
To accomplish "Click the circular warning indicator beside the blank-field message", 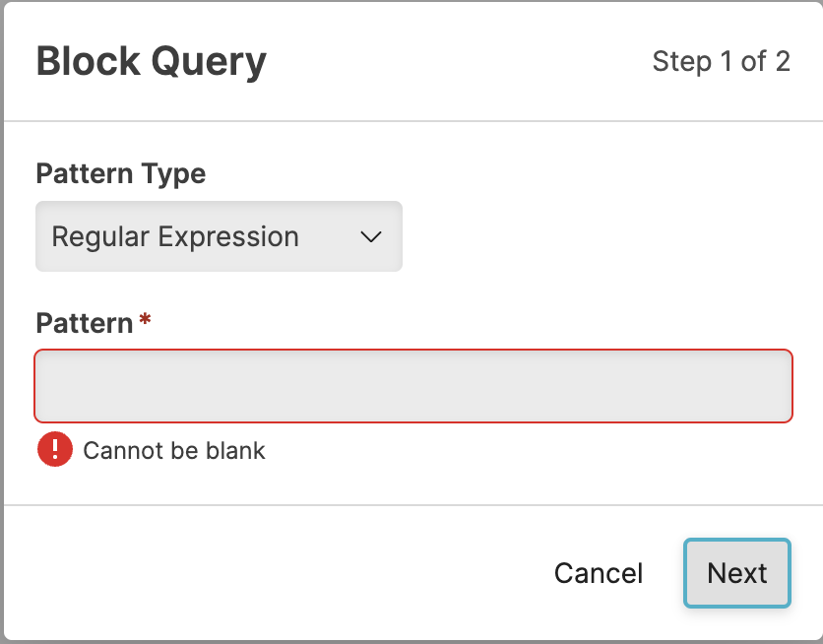I will pos(55,449).
